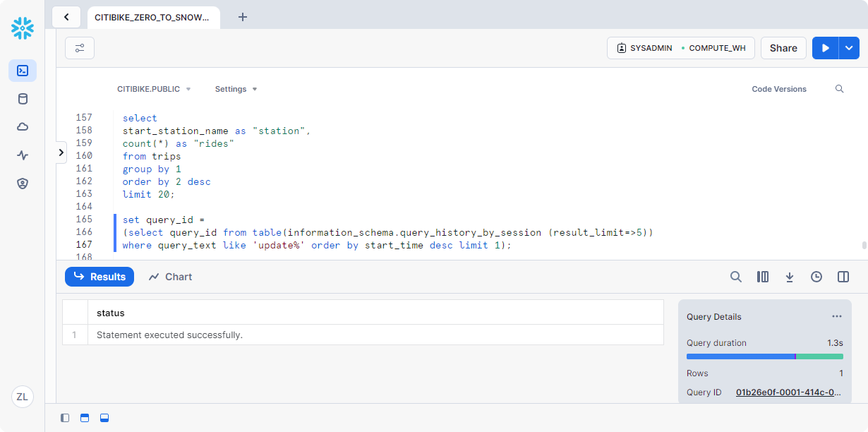Screen dimensions: 868x432
Task: Open the Activity monitoring icon
Action: point(23,155)
